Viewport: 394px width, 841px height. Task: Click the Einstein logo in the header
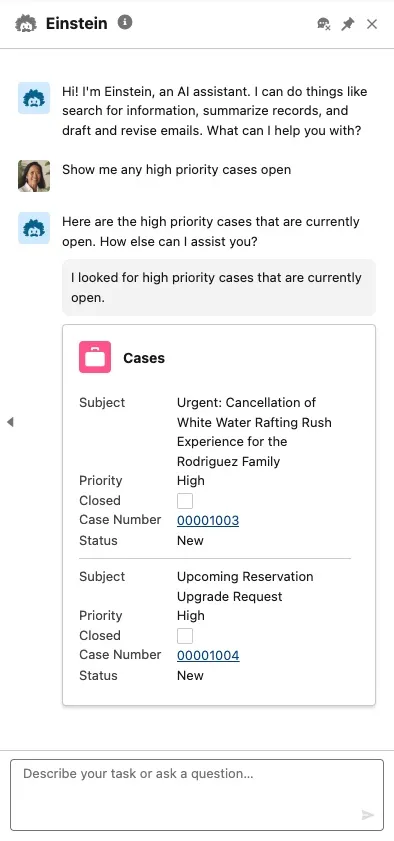click(x=26, y=24)
